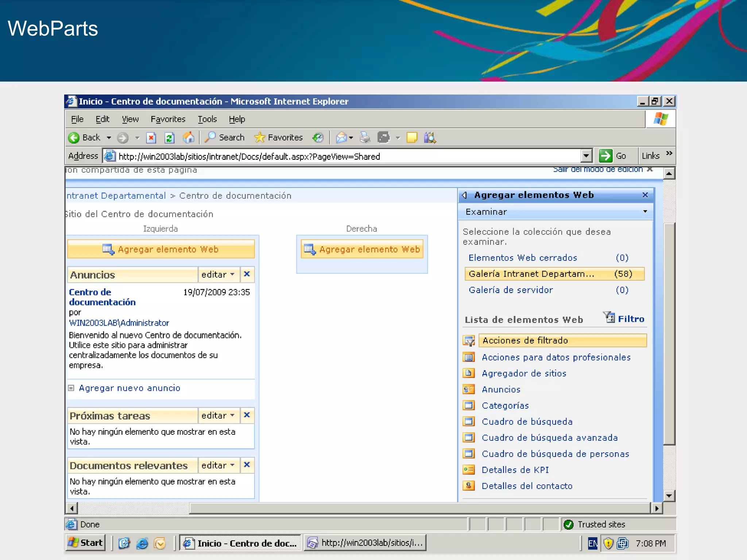This screenshot has width=747, height=560.
Task: Click the yellow Discuss note icon
Action: (x=412, y=137)
